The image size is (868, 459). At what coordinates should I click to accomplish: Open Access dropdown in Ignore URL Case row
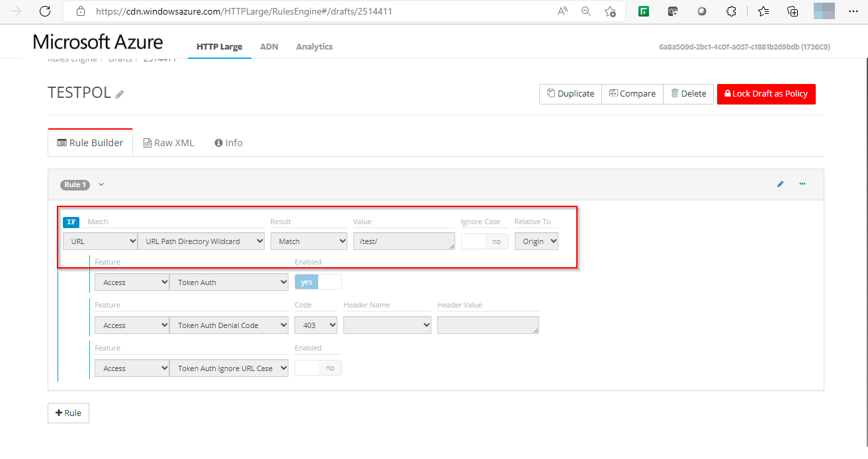coord(132,368)
